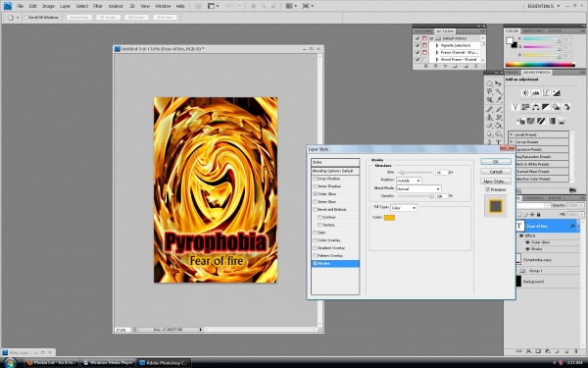Add a Threshold adjustment
Image resolution: width=588 pixels, height=368 pixels.
[541, 121]
